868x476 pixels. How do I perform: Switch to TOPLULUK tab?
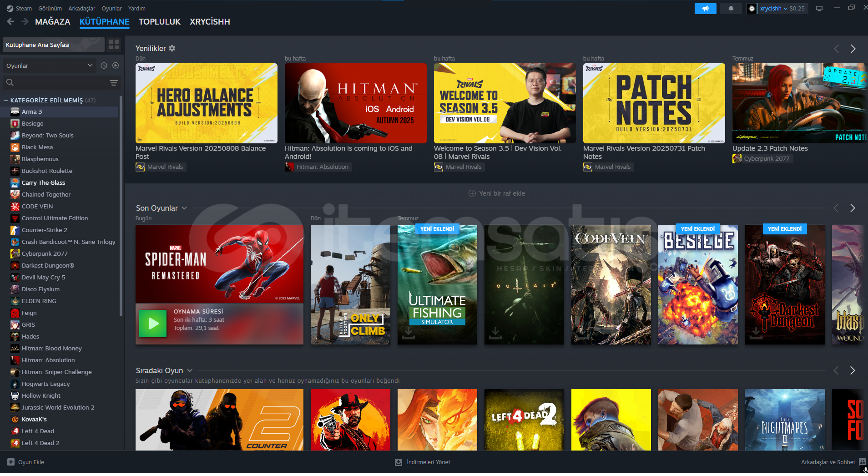coord(160,21)
